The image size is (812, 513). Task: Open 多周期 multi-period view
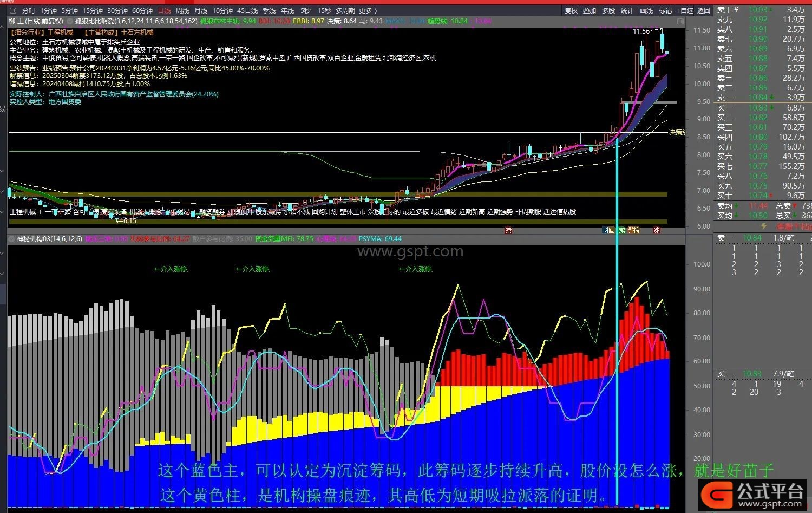(x=345, y=10)
